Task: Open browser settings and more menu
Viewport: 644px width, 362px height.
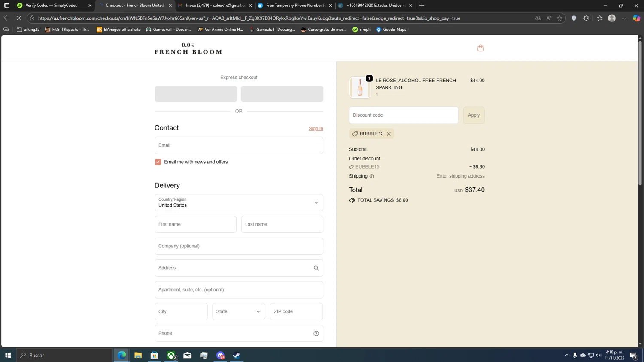Action: tap(624, 18)
